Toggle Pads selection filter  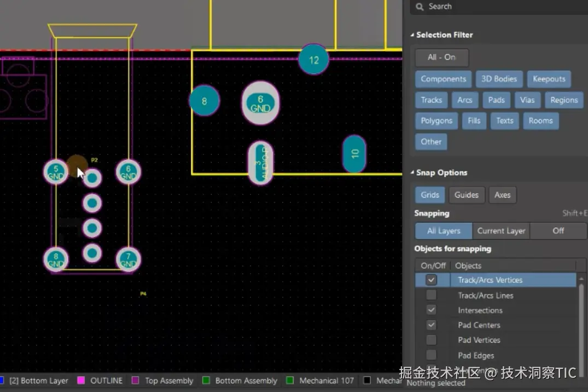tap(496, 100)
